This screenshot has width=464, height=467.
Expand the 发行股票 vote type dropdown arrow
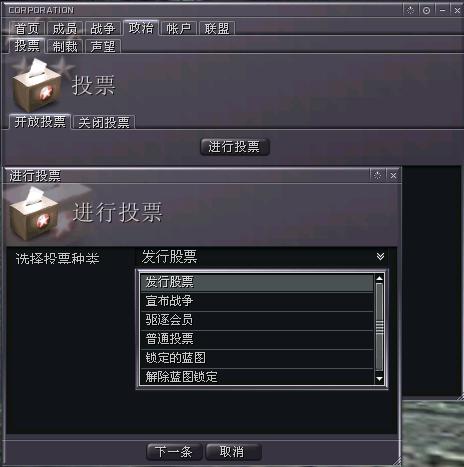click(380, 256)
